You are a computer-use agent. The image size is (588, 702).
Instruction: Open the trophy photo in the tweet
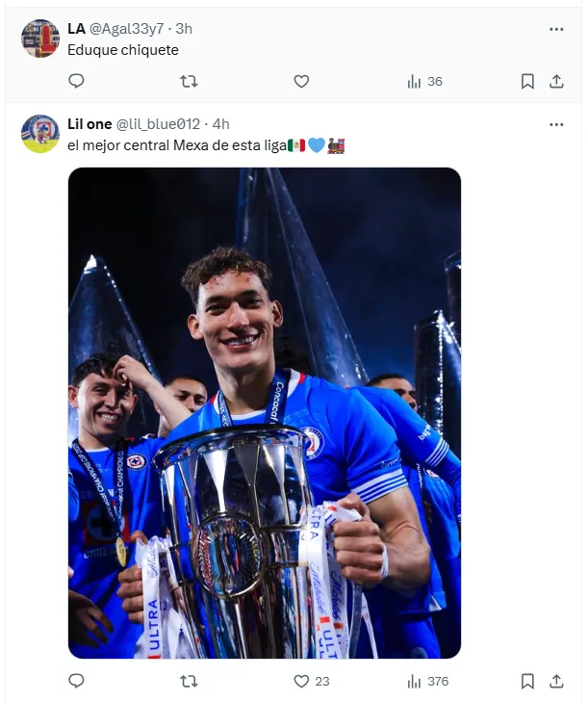pyautogui.click(x=264, y=412)
